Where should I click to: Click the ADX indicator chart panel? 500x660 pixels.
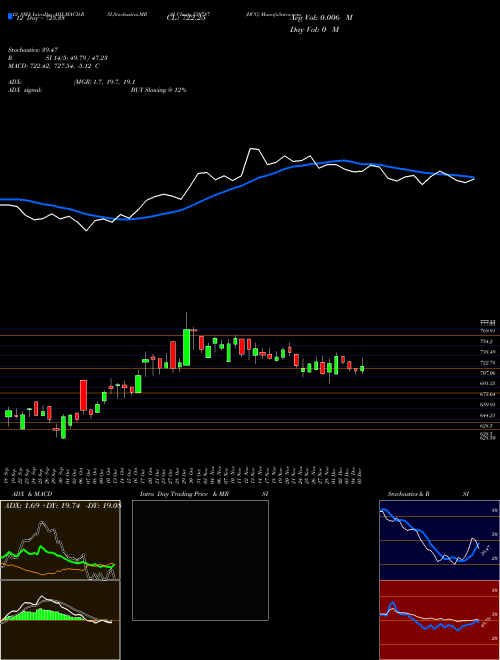pos(60,540)
